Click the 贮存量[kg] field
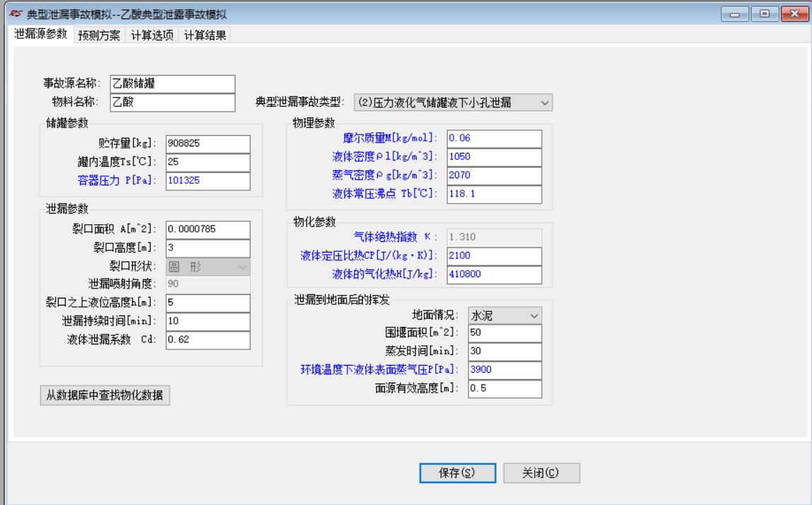This screenshot has width=812, height=505. coord(208,144)
